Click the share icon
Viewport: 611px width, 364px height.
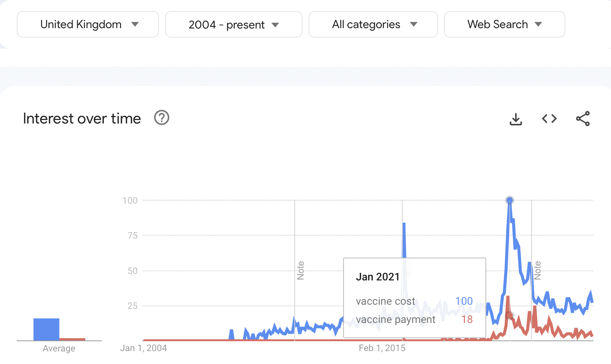(582, 119)
